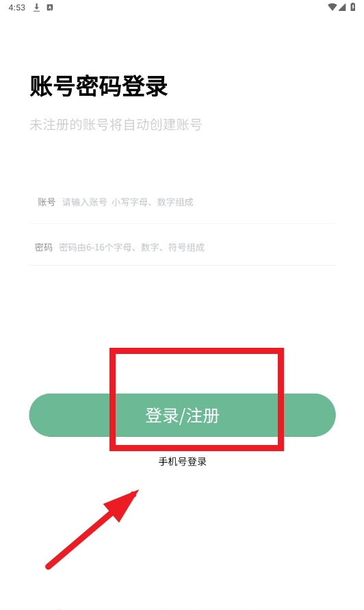Screen dimensions: 364x610
Task: Select the 密码 field label
Action: point(44,247)
